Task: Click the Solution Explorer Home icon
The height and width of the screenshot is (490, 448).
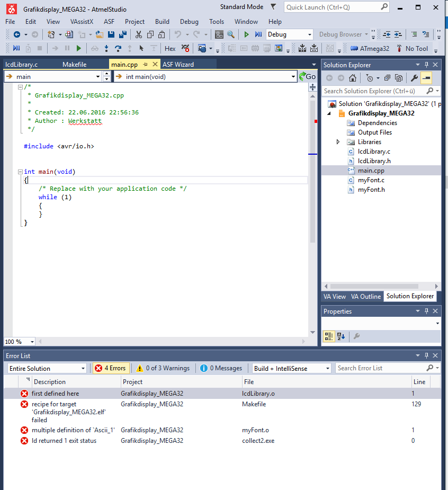Action: [x=352, y=78]
